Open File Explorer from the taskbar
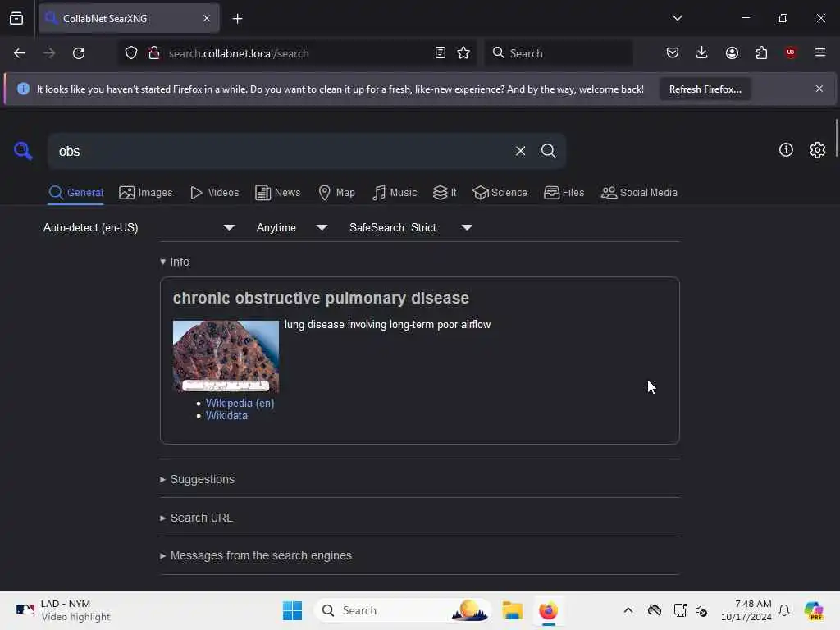Screen dimensions: 840x630 [512, 610]
